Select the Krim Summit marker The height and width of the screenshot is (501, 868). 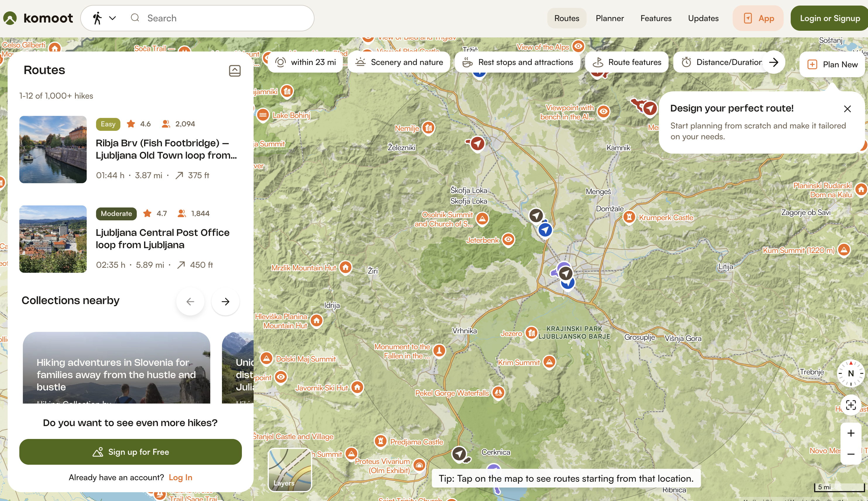coord(549,362)
